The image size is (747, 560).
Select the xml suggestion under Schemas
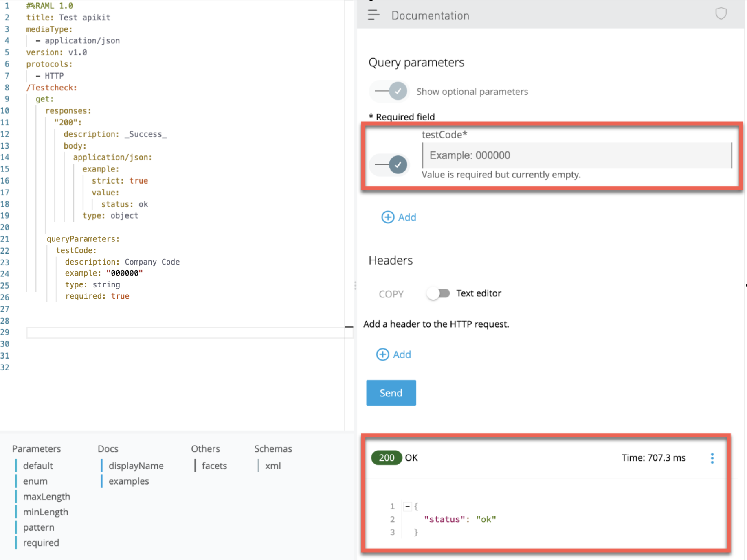pos(273,466)
